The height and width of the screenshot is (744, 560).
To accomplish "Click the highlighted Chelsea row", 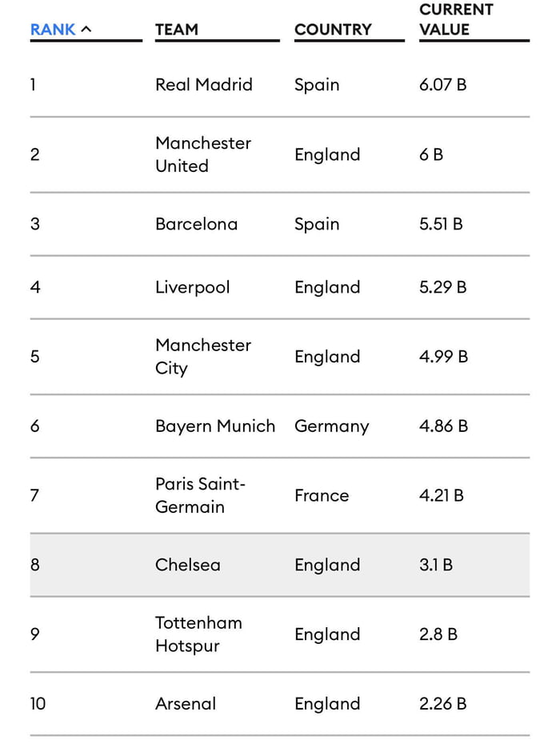I will click(x=188, y=565).
